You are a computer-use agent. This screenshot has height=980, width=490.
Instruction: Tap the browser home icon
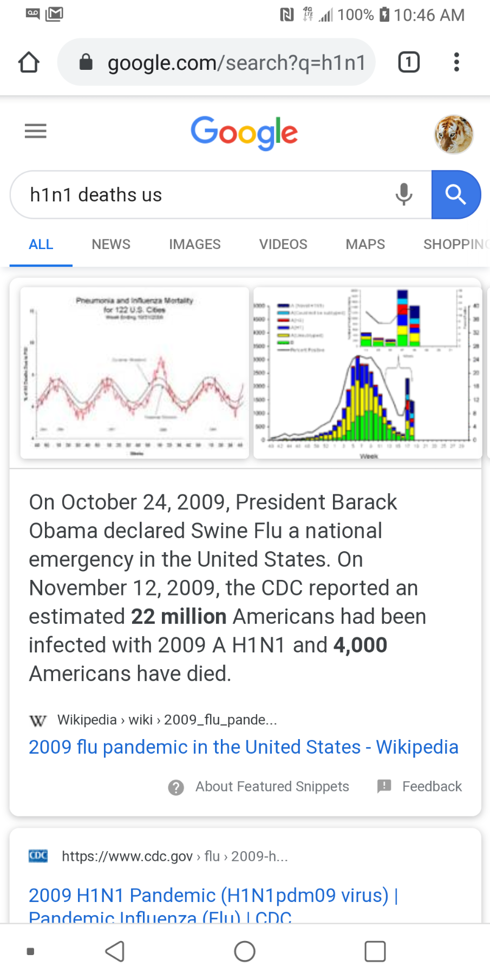(29, 62)
